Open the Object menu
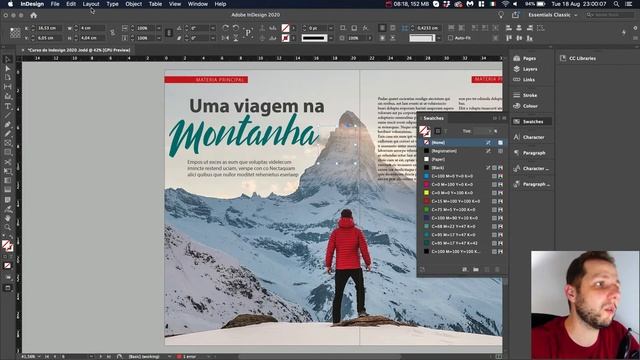The height and width of the screenshot is (360, 640). coord(133,4)
